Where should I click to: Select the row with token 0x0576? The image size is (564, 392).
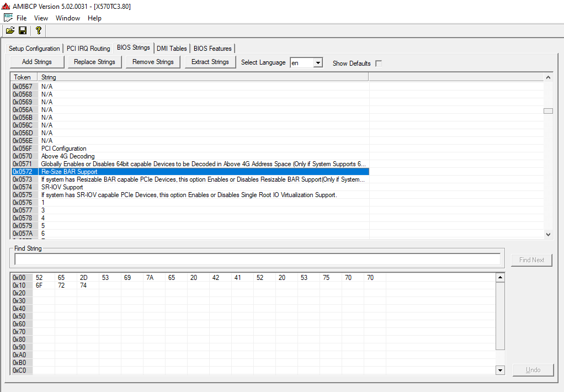(190, 203)
